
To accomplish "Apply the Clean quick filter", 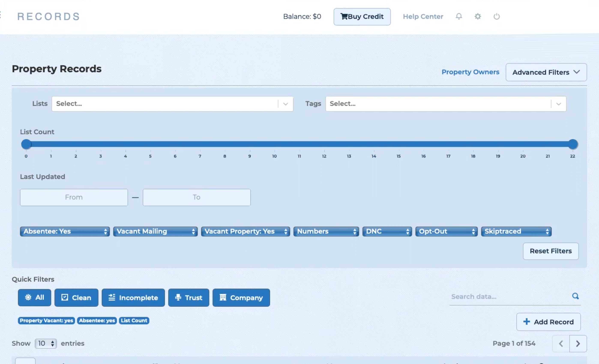I will pyautogui.click(x=76, y=297).
